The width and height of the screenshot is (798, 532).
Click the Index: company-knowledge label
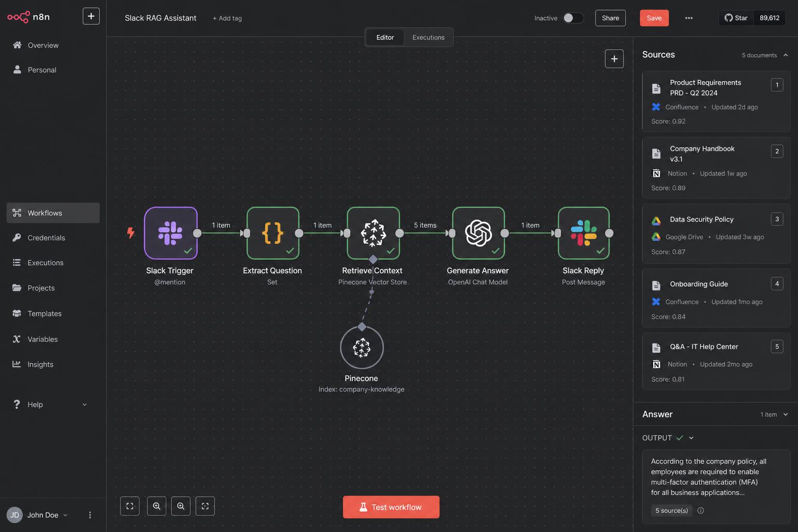coord(362,390)
